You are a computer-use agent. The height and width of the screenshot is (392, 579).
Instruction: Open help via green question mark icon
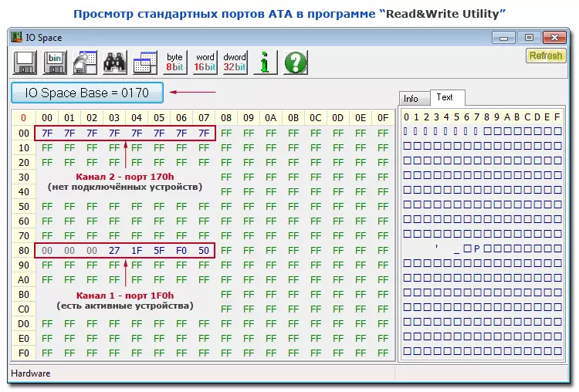pos(296,62)
